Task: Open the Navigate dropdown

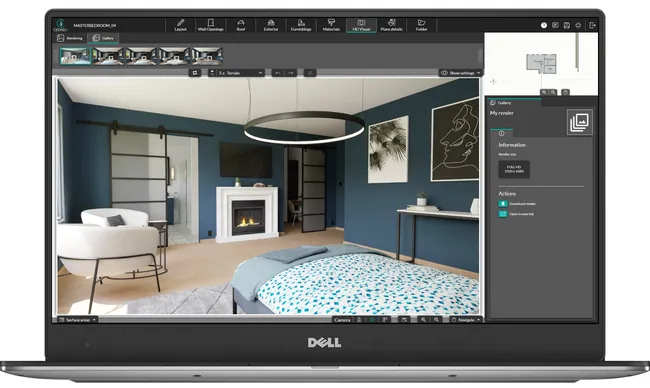Action: point(466,320)
